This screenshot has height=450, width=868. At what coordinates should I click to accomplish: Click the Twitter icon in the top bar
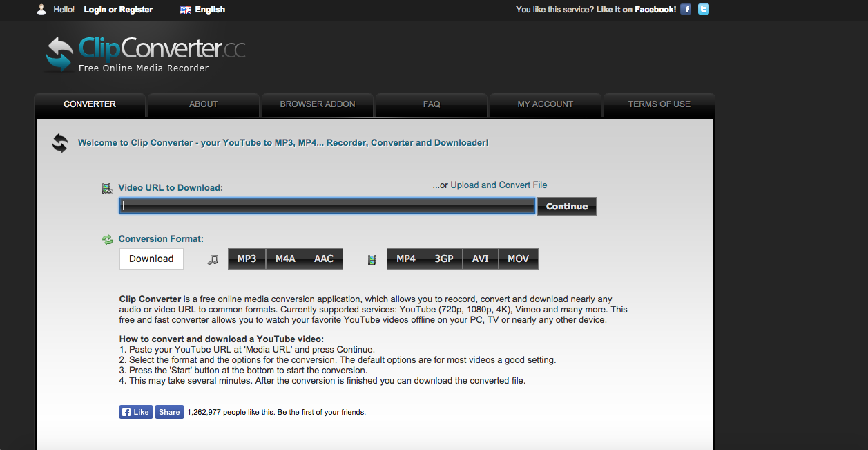(703, 9)
